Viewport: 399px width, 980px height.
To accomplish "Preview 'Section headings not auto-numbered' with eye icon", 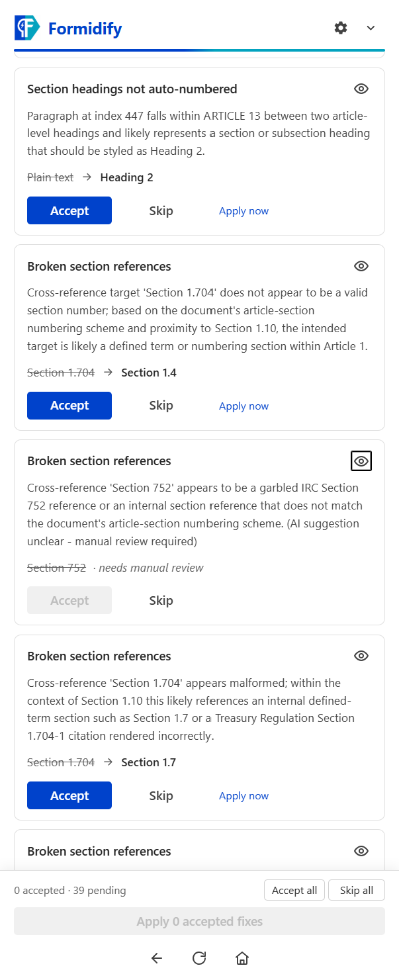I will (x=361, y=89).
